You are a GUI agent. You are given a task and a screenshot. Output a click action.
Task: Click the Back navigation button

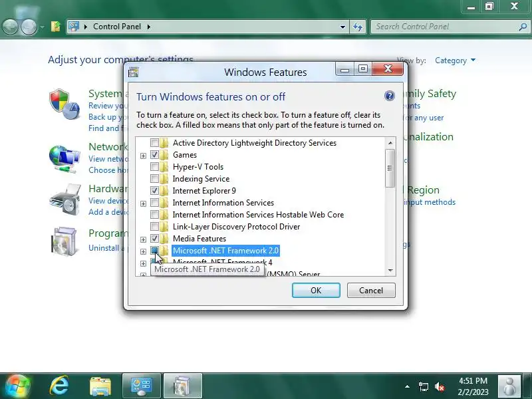pos(11,27)
